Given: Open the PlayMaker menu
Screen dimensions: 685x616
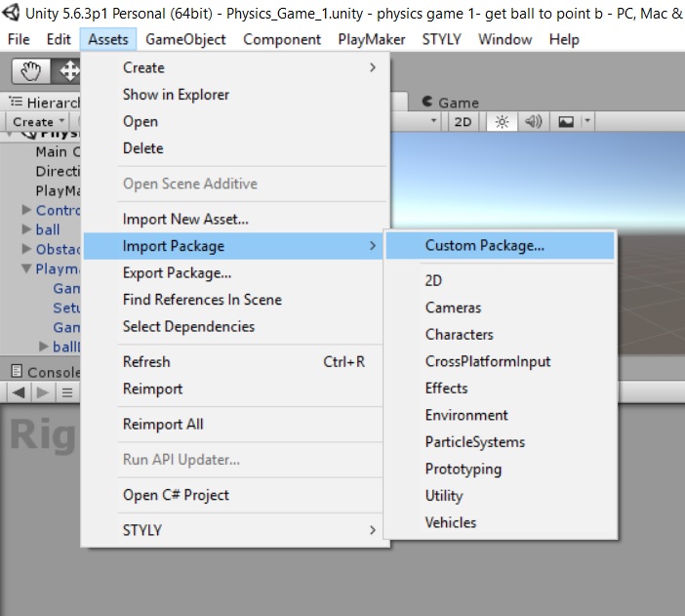Looking at the screenshot, I should (x=372, y=39).
